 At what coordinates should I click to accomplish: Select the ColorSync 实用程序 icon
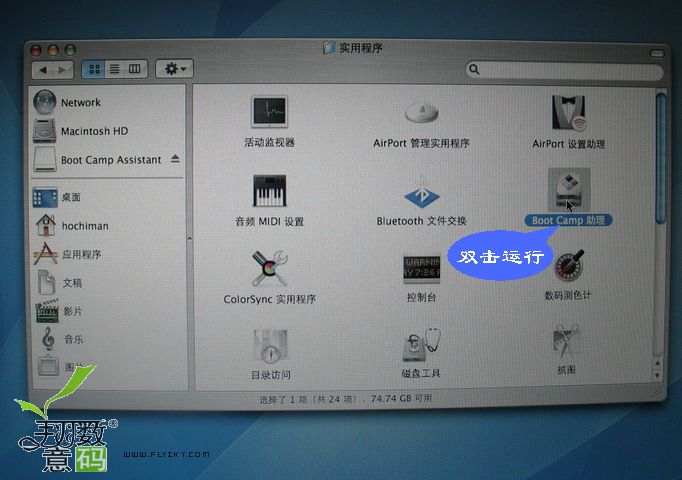269,268
